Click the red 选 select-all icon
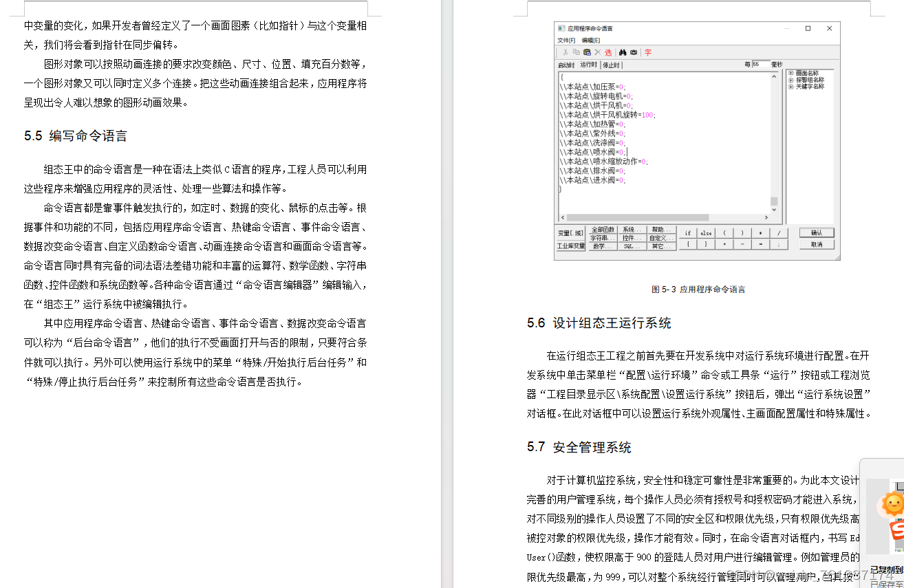Image resolution: width=904 pixels, height=588 pixels. tap(608, 52)
